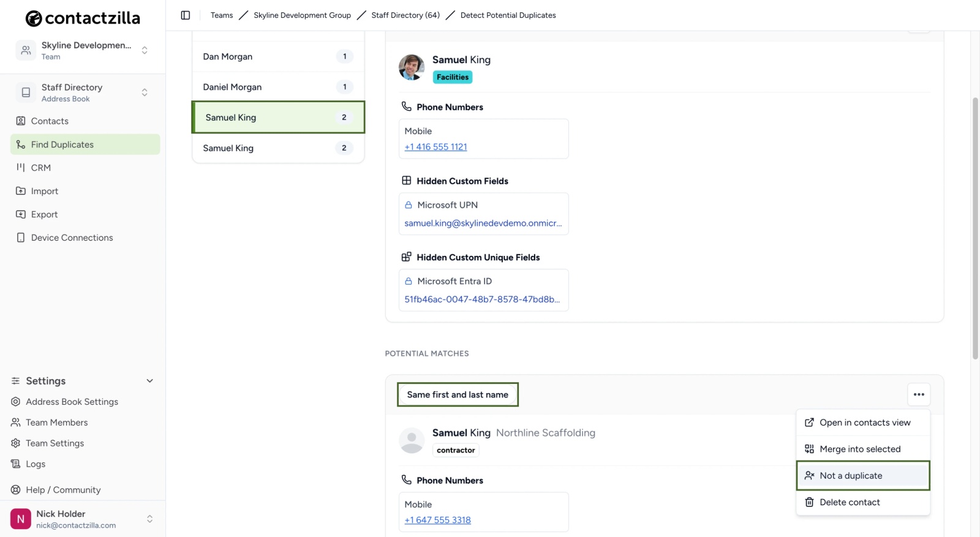Click the page vertical scrollbar
Image resolution: width=980 pixels, height=537 pixels.
[975, 228]
